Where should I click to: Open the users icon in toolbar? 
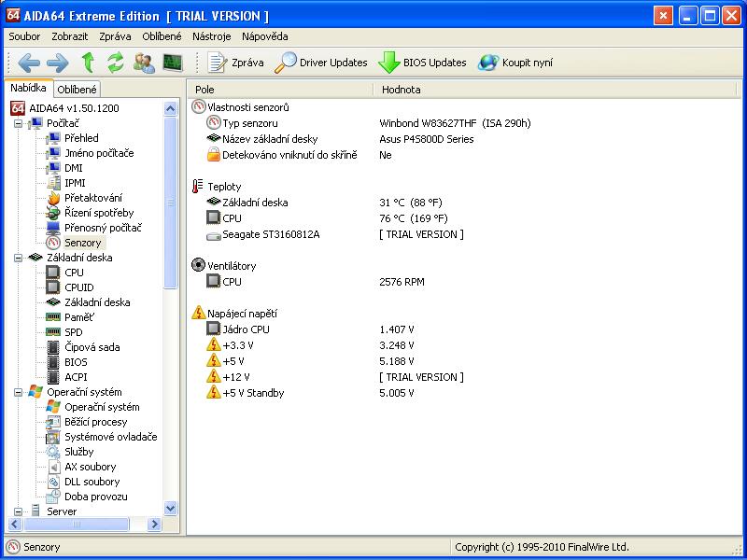[144, 63]
